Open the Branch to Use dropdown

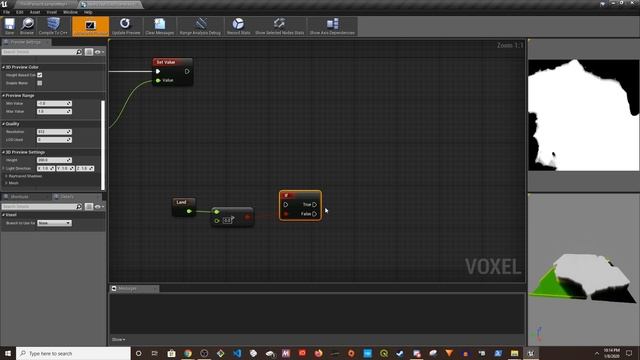tap(54, 223)
